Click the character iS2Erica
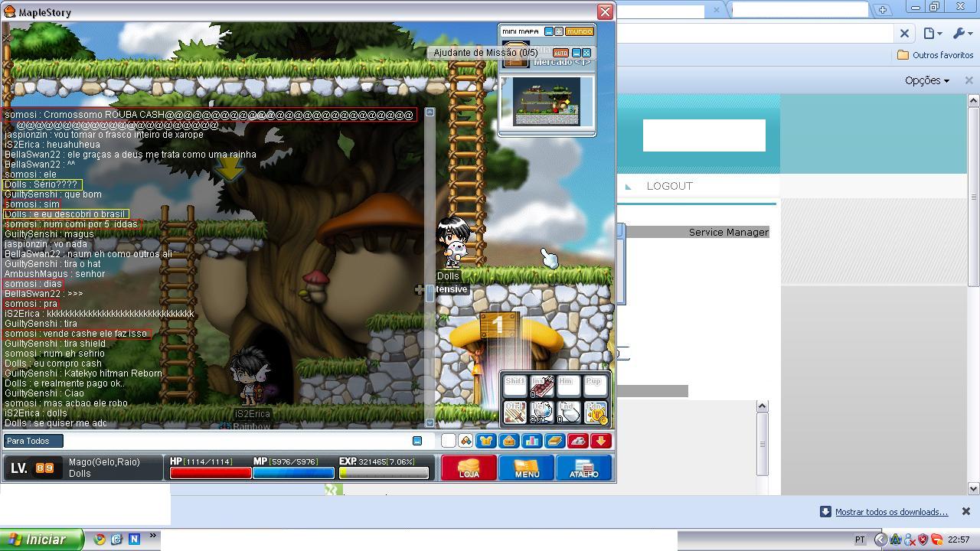Image resolution: width=980 pixels, height=551 pixels. [x=251, y=377]
